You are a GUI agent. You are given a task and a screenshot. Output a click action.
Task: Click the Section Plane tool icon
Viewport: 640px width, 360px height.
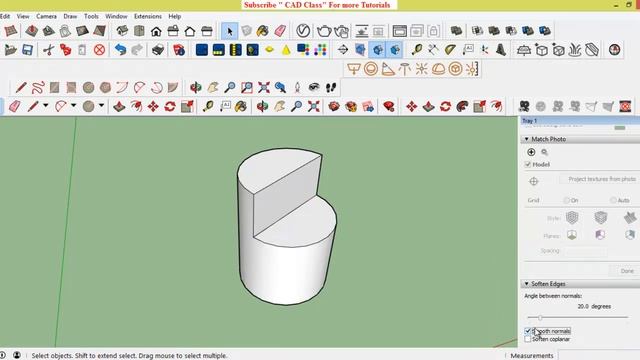pyautogui.click(x=343, y=50)
